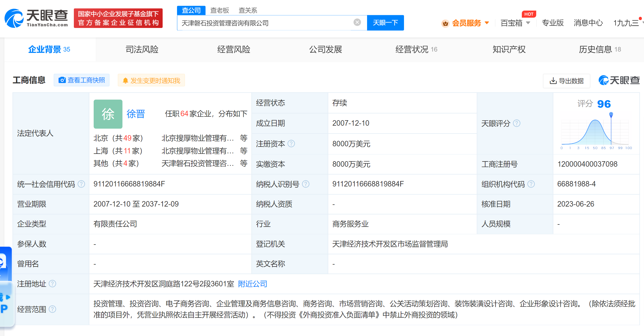Click the score value 96
The height and width of the screenshot is (336, 644).
tap(604, 104)
